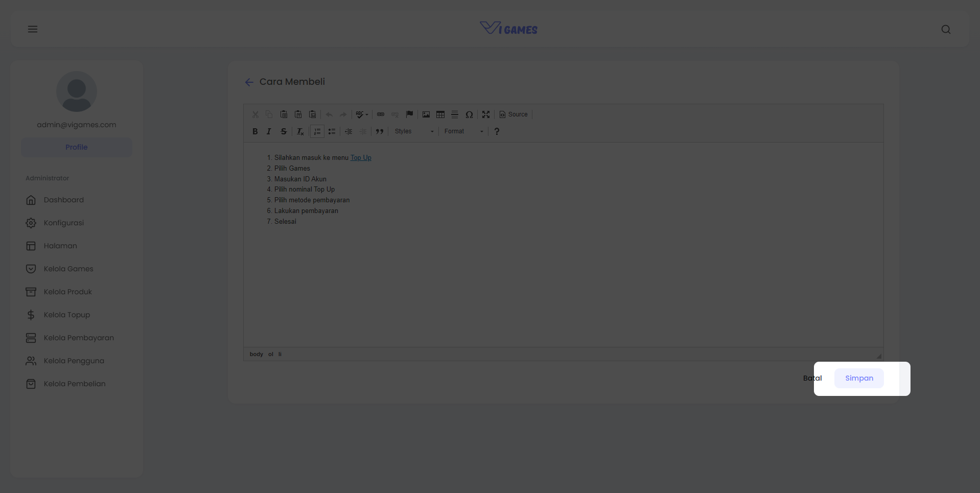
Task: Click the Remove Format icon
Action: coord(300,131)
